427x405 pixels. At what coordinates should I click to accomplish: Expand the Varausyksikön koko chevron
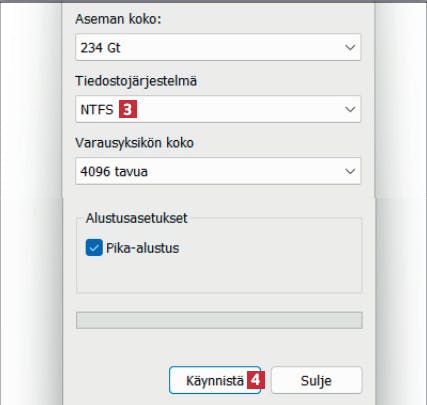tap(350, 171)
